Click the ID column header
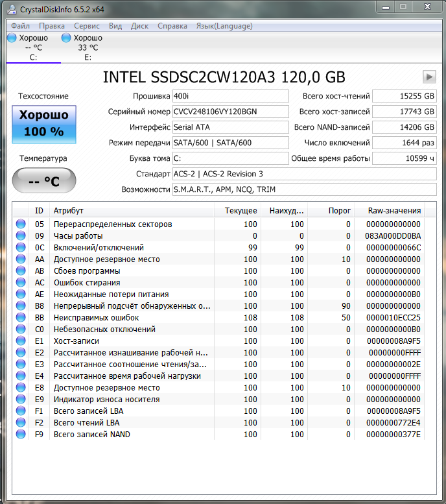The image size is (446, 504). pos(39,211)
